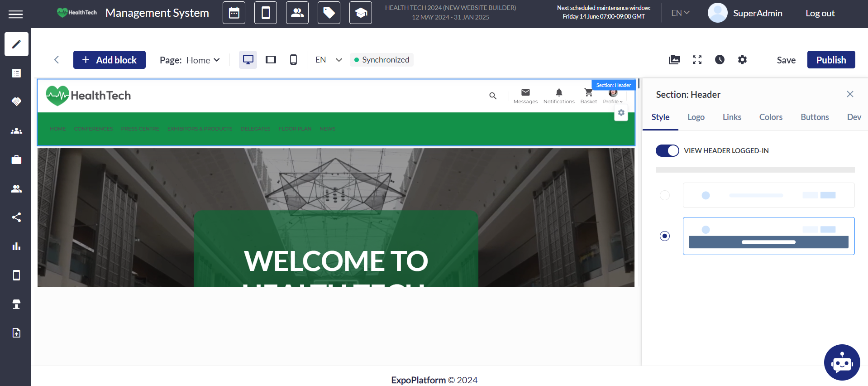Open the phone device icon in sidebar
Viewport: 868px width, 386px height.
16,275
